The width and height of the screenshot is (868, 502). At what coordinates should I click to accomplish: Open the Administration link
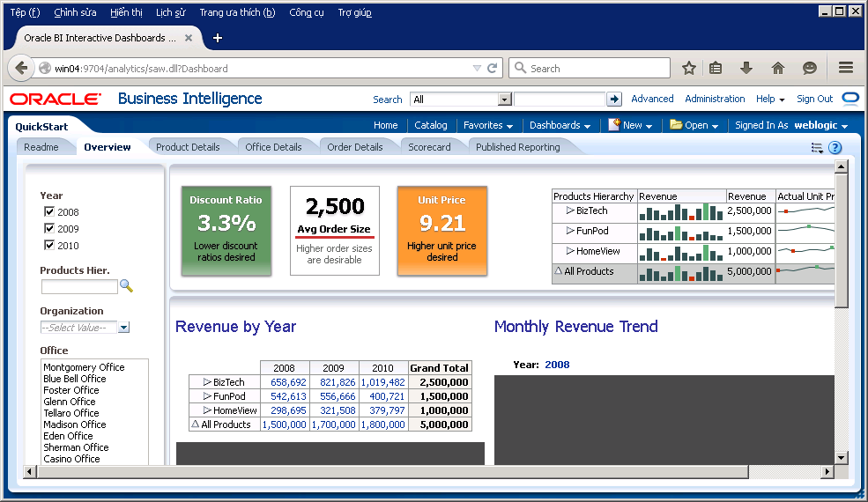click(715, 99)
